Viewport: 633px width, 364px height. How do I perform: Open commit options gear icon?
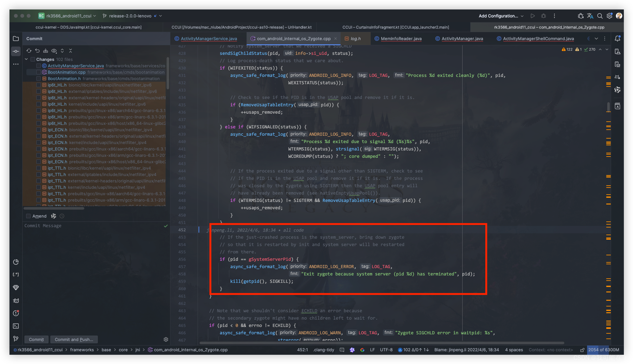(x=166, y=339)
